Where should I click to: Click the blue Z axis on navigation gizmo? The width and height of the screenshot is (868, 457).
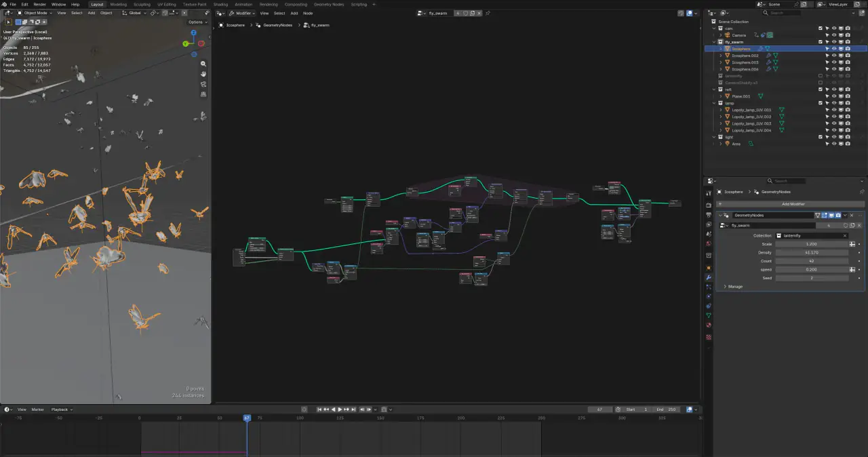(194, 32)
